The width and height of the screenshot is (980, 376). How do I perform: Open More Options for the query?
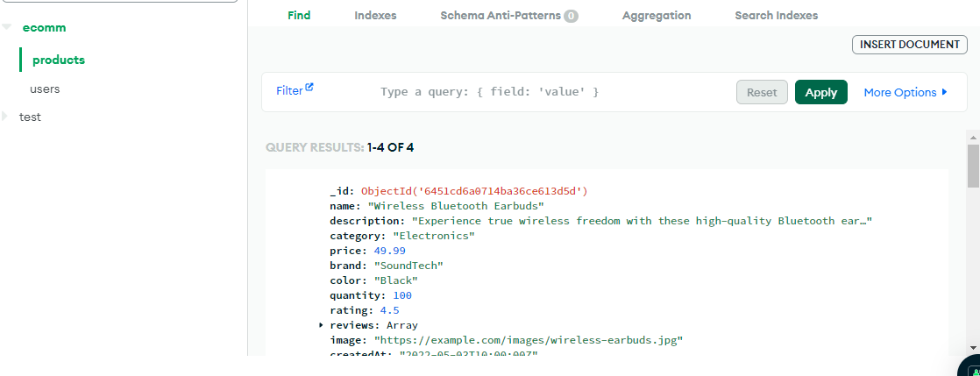(x=905, y=92)
